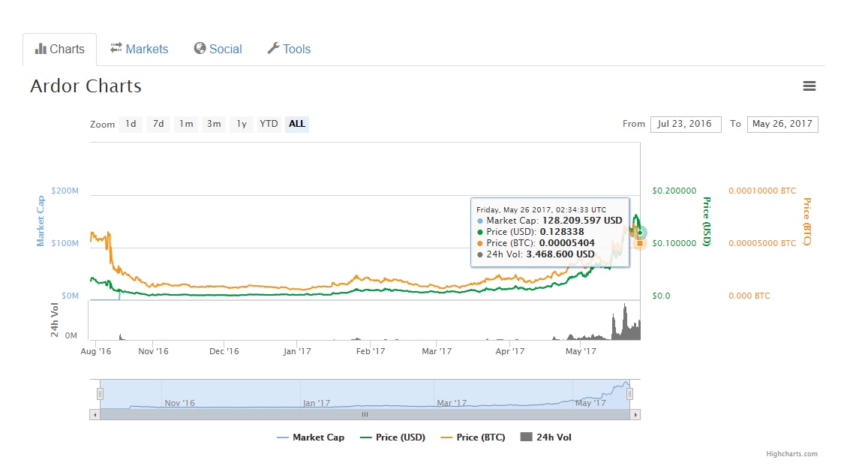Click the 0.00010000 BTC axis label
Screen dimensions: 868x472
tap(762, 191)
